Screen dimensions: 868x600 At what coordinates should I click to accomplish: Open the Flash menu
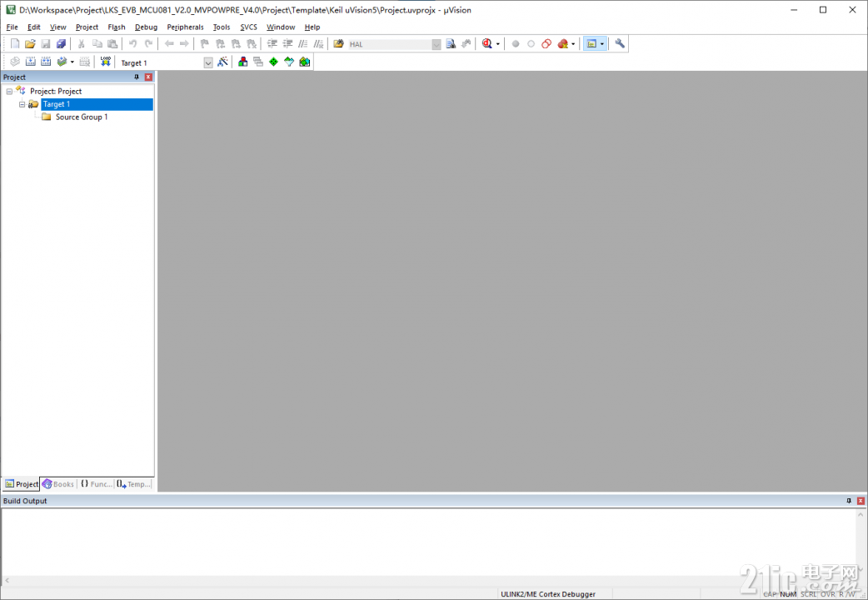pyautogui.click(x=117, y=27)
